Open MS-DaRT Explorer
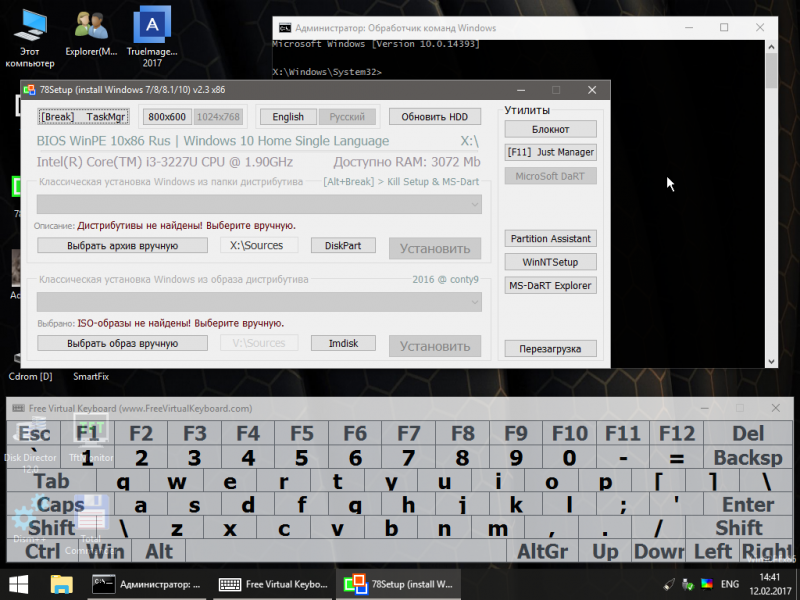The image size is (800, 600). (551, 285)
